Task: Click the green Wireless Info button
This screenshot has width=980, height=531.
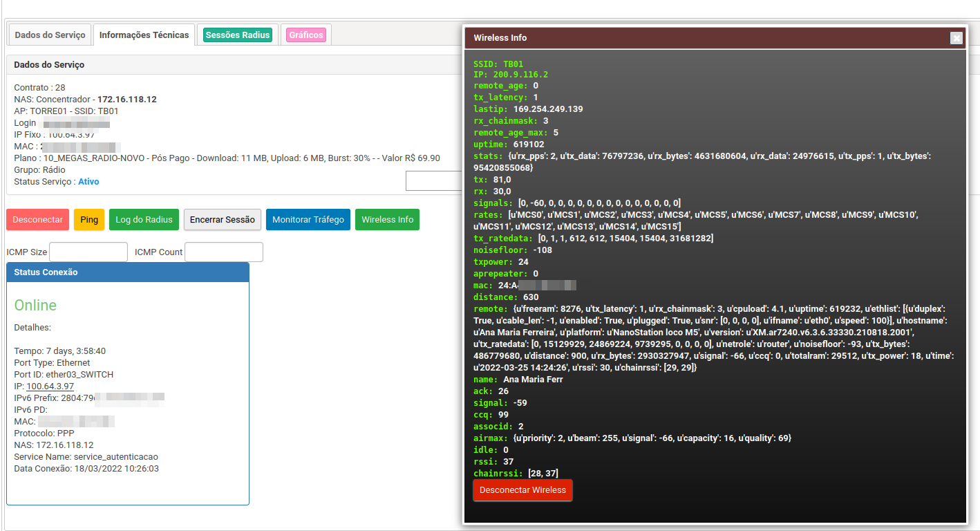Action: click(387, 220)
